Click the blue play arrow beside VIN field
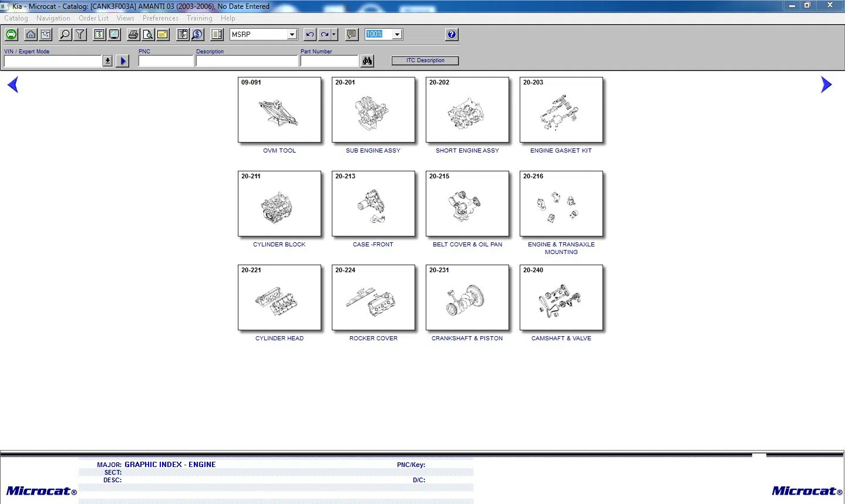The width and height of the screenshot is (845, 504). pos(123,61)
